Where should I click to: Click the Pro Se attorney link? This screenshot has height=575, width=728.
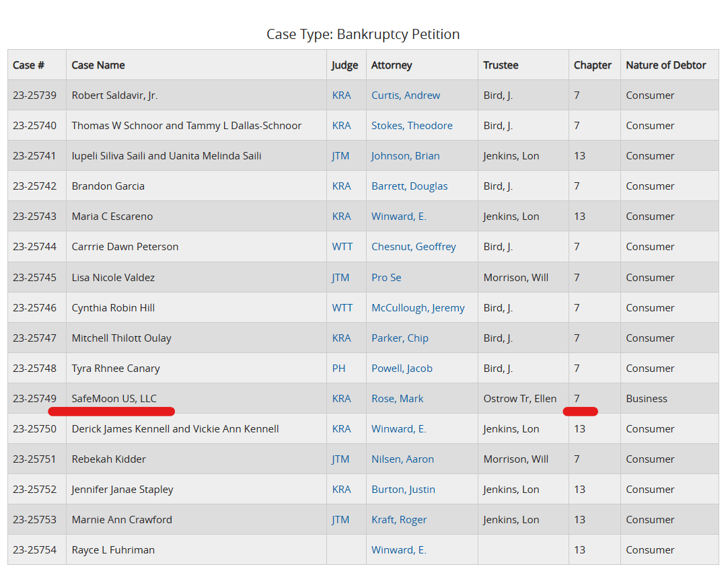386,277
